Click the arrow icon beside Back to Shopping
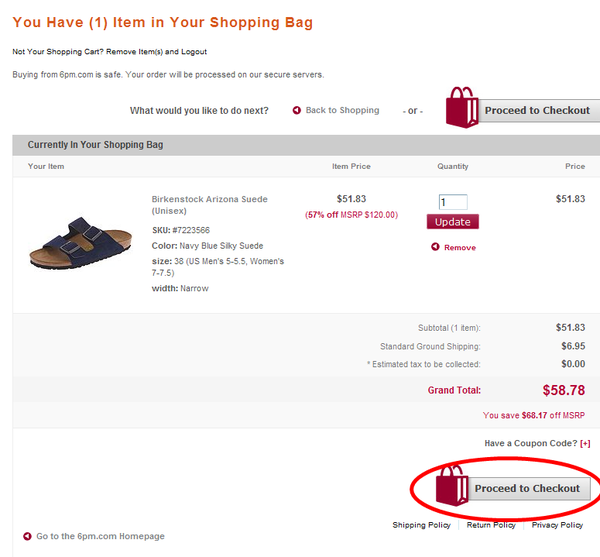The image size is (600, 557). [x=297, y=110]
